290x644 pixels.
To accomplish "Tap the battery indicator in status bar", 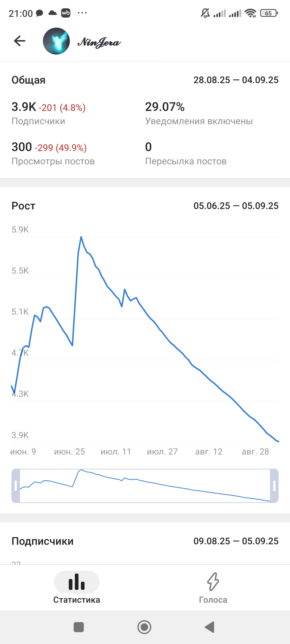I will tap(269, 13).
